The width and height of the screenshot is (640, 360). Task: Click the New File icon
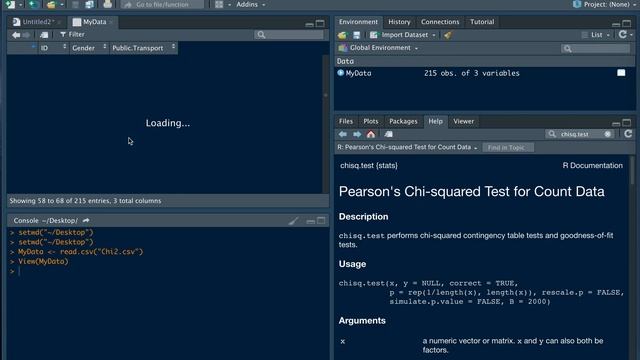[10, 4]
